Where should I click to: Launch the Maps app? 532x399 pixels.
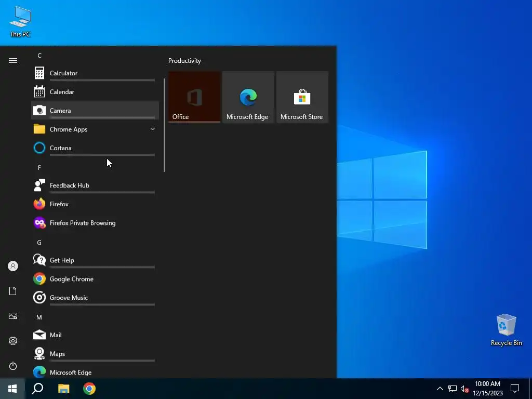[95, 353]
